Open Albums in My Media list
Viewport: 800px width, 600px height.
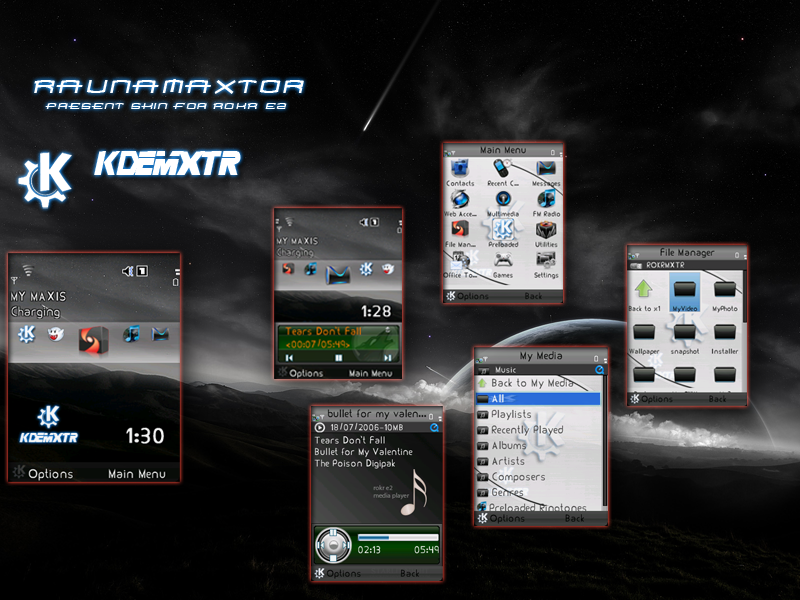point(539,445)
